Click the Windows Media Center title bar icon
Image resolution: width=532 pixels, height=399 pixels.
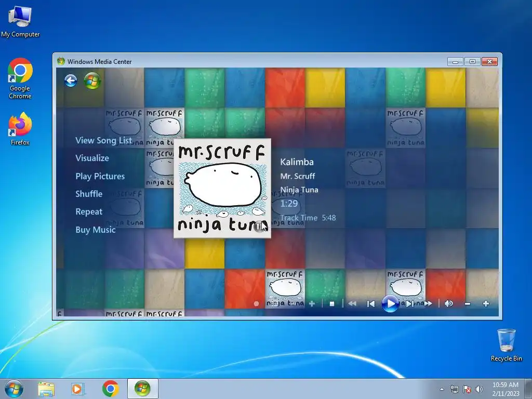click(x=61, y=61)
